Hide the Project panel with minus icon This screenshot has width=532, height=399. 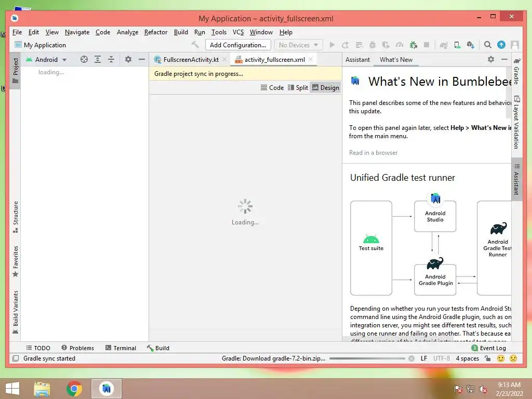(x=142, y=59)
